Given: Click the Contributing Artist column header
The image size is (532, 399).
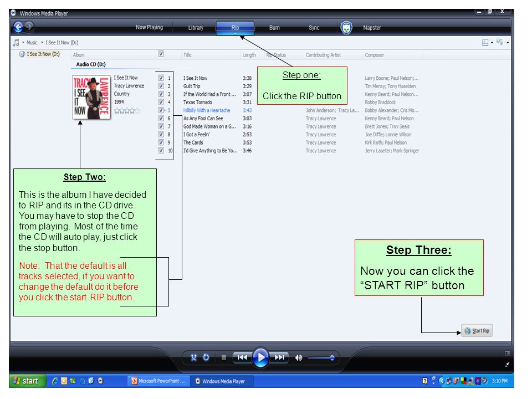Looking at the screenshot, I should coord(323,55).
